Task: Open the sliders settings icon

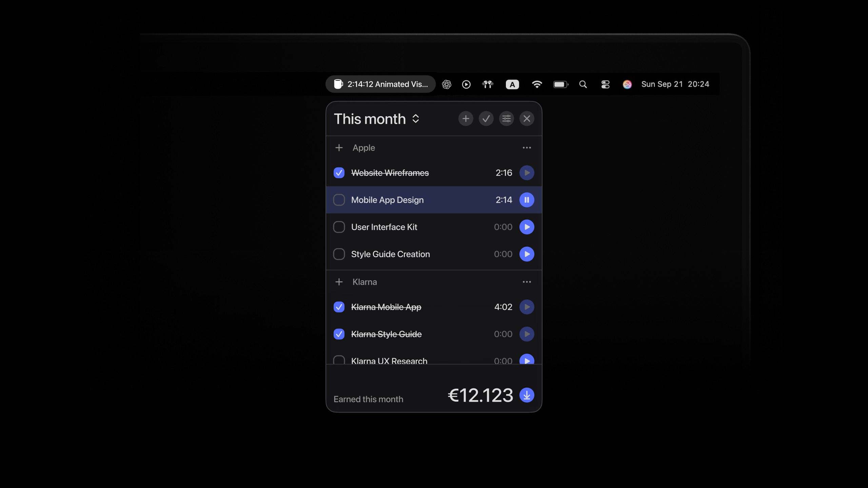Action: coord(506,119)
